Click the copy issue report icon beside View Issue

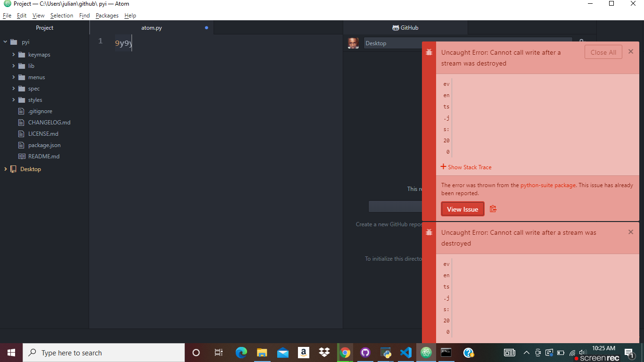point(493,208)
